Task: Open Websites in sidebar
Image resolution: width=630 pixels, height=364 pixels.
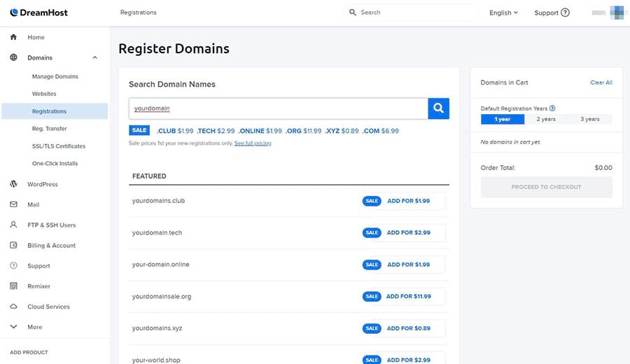Action: tap(44, 94)
